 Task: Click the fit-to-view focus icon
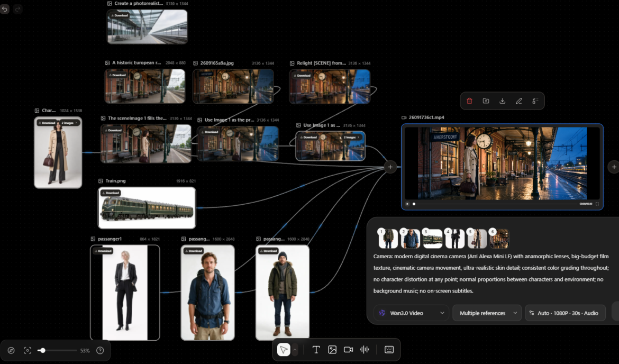[27, 350]
